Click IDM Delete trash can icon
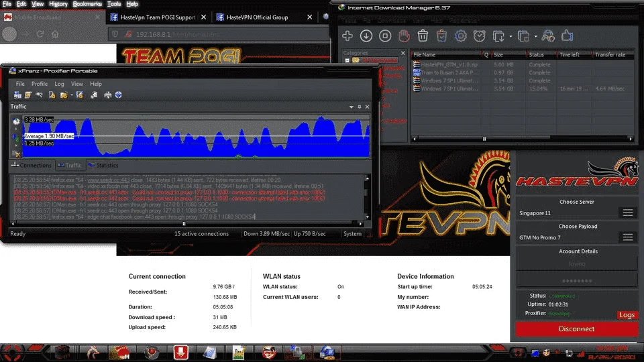Image resolution: width=644 pixels, height=362 pixels. point(423,36)
